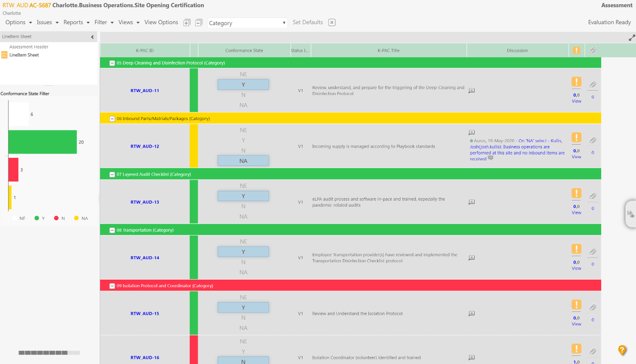
Task: Select NE conformance state for RTW_AUD-15
Action: pyautogui.click(x=243, y=297)
